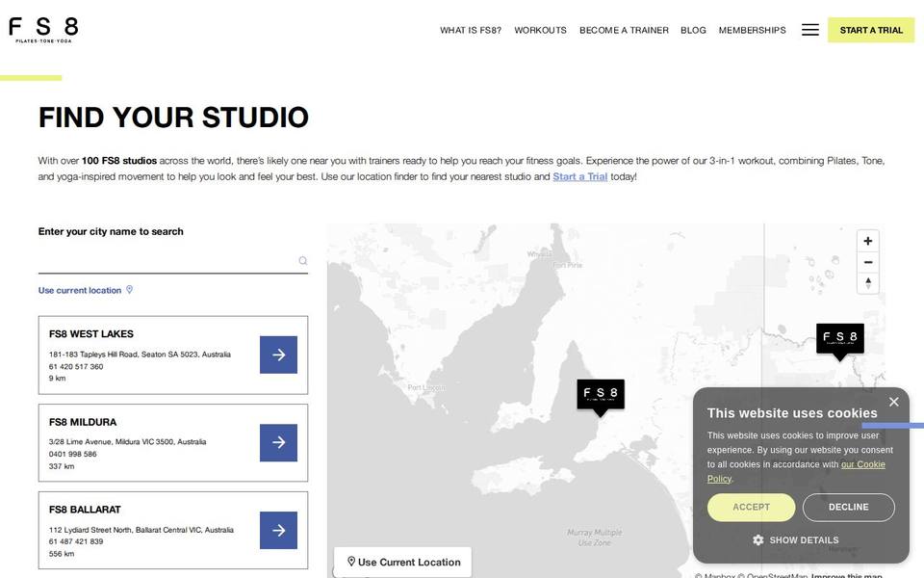This screenshot has height=578, width=924.
Task: Click the Port Lincoln map label
Action: (x=426, y=387)
